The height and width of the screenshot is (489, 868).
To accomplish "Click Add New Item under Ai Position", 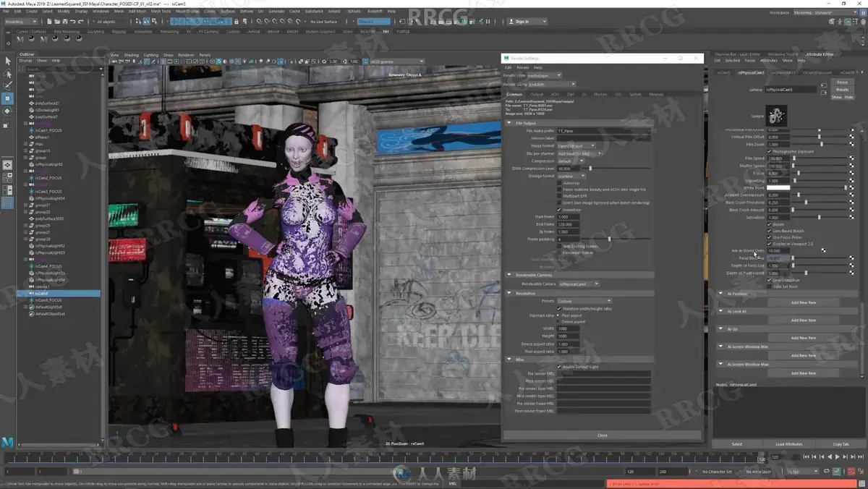I will click(x=803, y=302).
